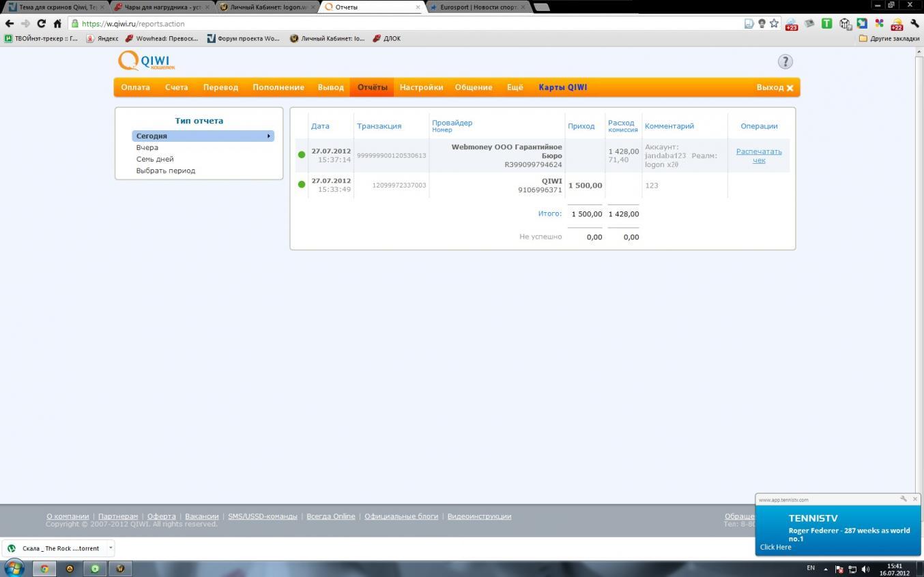The image size is (924, 577).
Task: Click the light bulb icon in address bar
Action: pos(762,23)
